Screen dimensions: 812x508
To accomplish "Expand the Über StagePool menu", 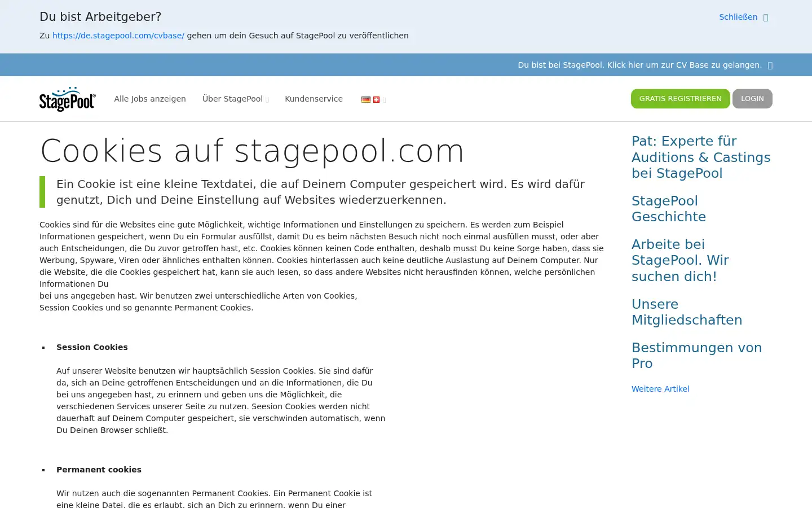I will point(236,99).
